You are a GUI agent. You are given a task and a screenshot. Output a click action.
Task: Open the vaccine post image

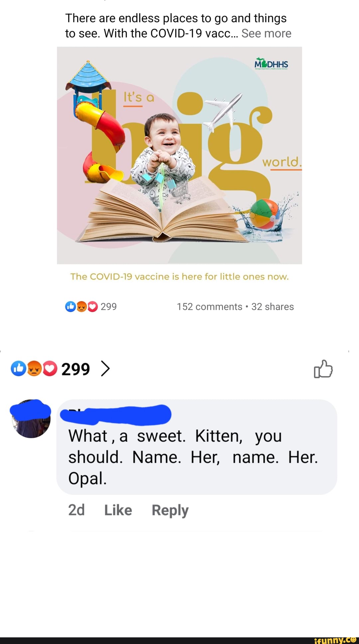[x=179, y=155]
